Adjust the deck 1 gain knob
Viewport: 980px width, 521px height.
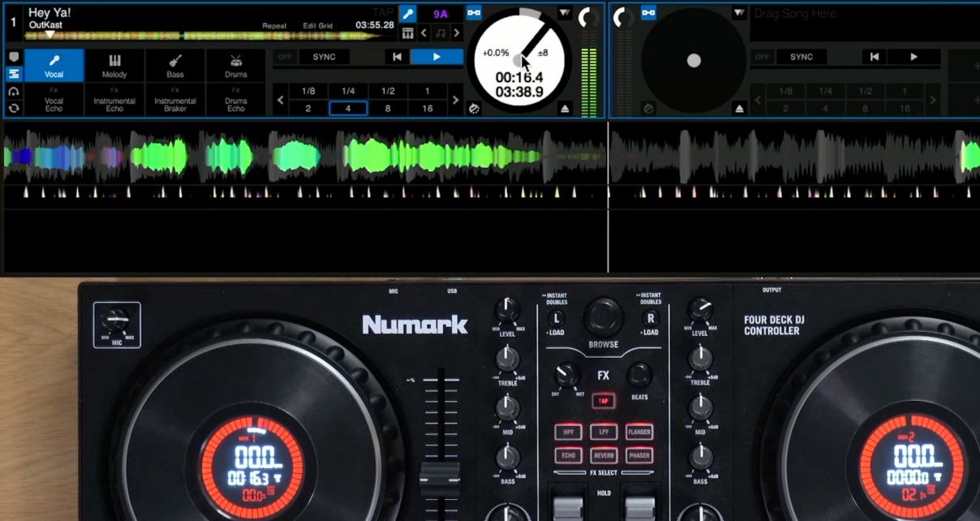tap(588, 18)
